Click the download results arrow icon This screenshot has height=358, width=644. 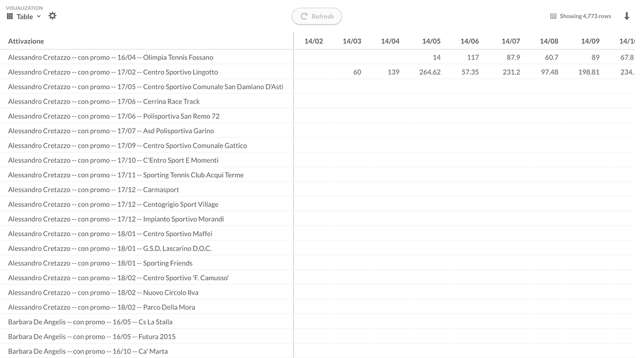[626, 16]
